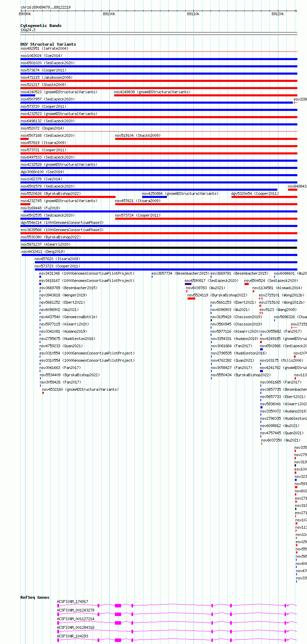The image size is (307, 644).
Task: Select variant nsv952072 (Dogan2014)
Action: (x=42, y=128)
